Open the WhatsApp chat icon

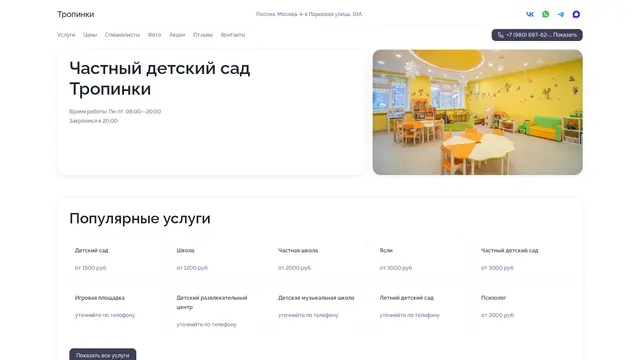coord(545,14)
